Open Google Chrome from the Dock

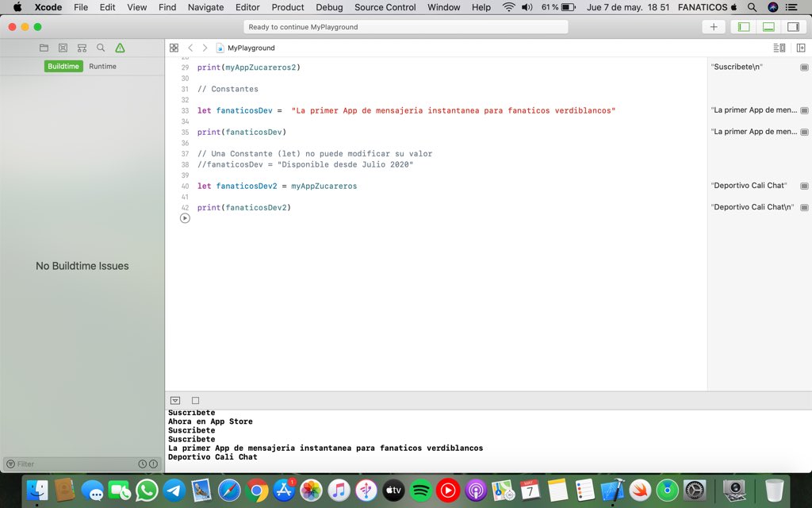click(257, 490)
